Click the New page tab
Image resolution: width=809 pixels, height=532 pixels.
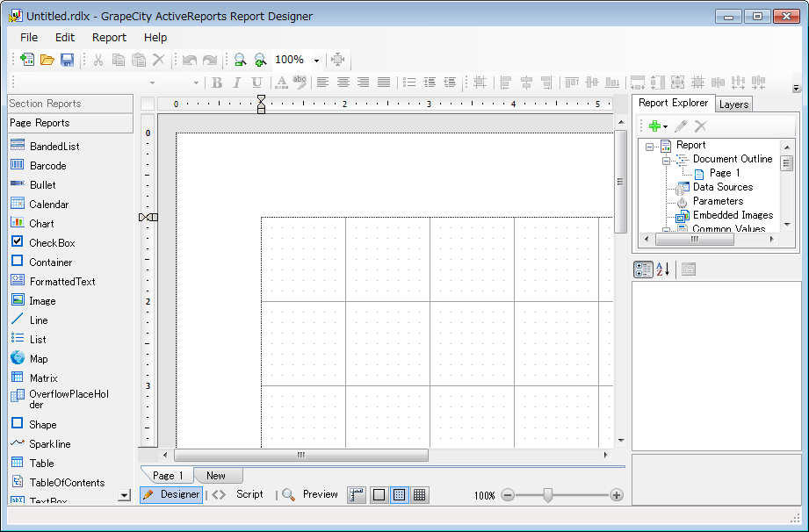pyautogui.click(x=216, y=475)
